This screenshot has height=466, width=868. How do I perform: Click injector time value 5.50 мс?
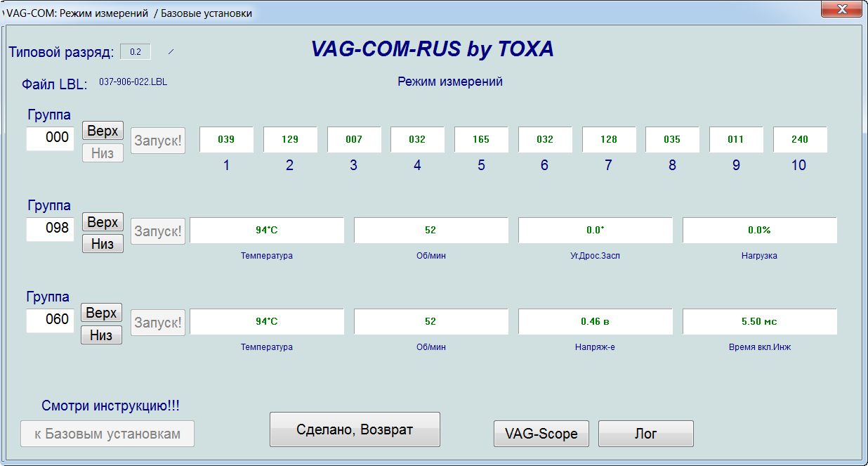point(760,321)
